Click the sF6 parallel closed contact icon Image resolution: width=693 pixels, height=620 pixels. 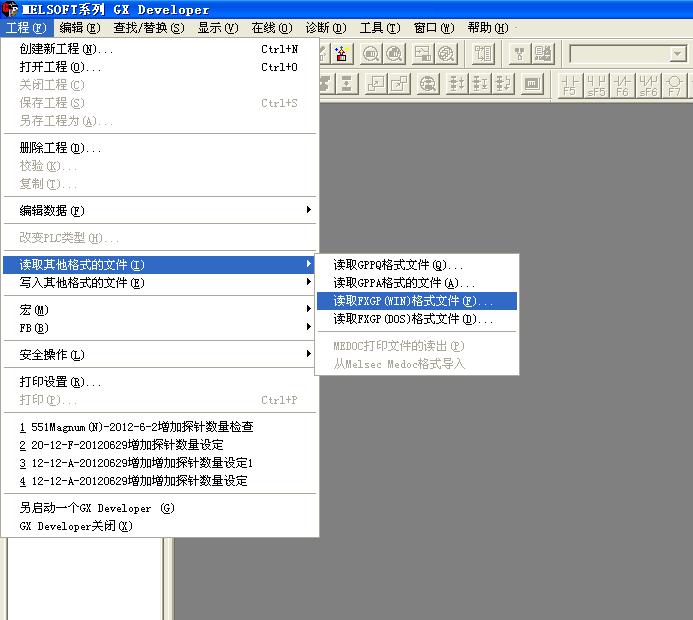click(x=648, y=84)
